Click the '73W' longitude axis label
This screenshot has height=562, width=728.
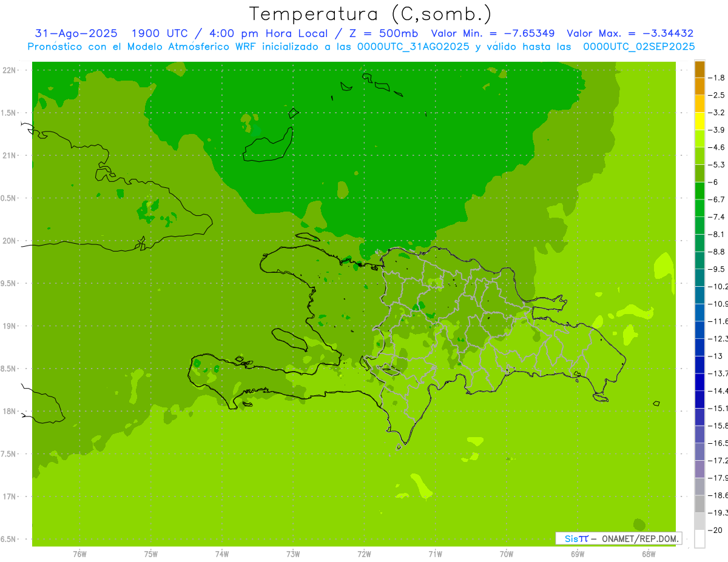pos(293,554)
